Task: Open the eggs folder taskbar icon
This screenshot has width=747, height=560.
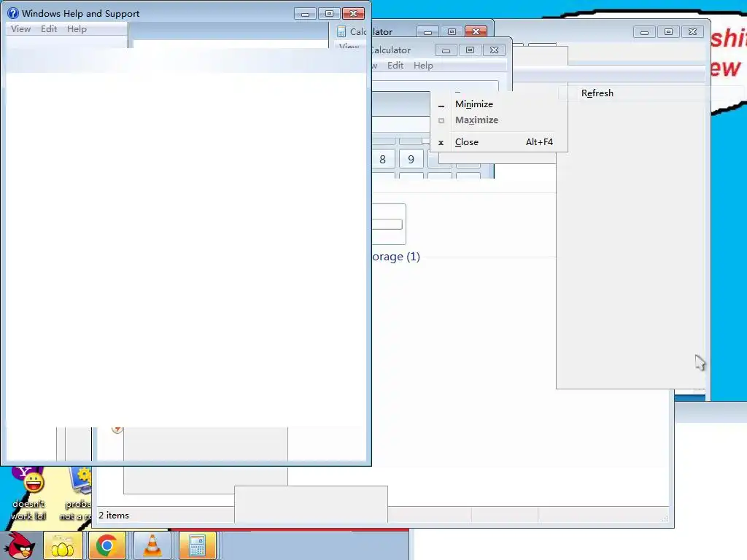Action: [63, 545]
